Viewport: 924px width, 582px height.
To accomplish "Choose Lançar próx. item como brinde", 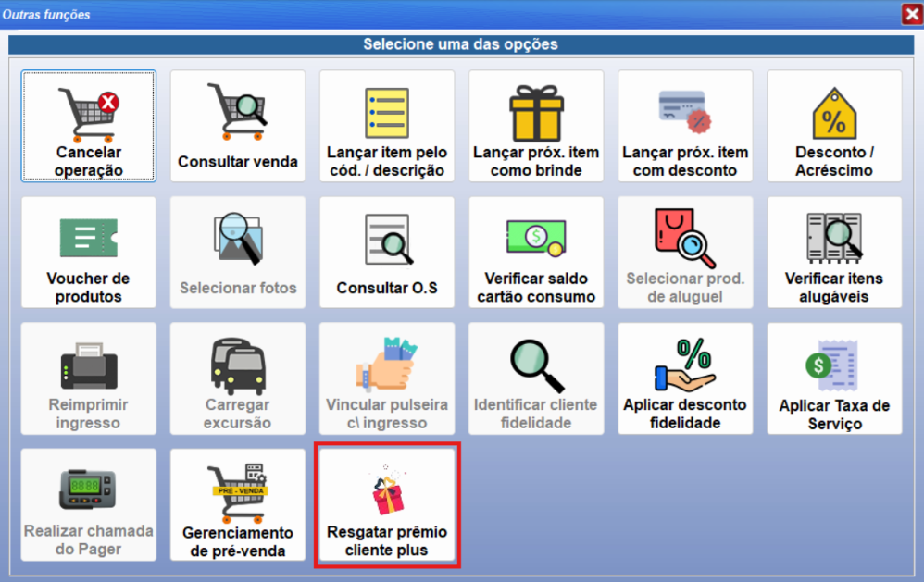I will coord(536,126).
